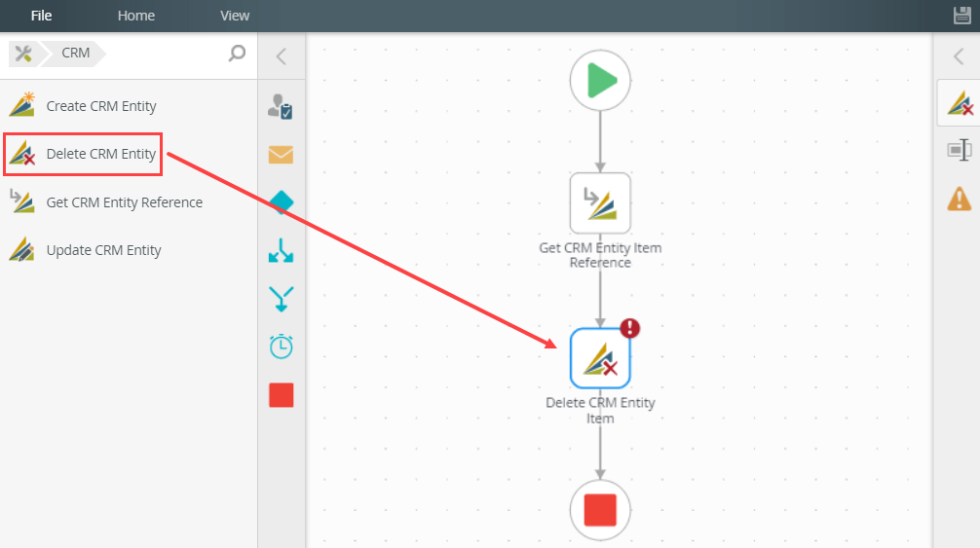Image resolution: width=980 pixels, height=548 pixels.
Task: Click Get CRM Entity Reference list icon
Action: [22, 201]
